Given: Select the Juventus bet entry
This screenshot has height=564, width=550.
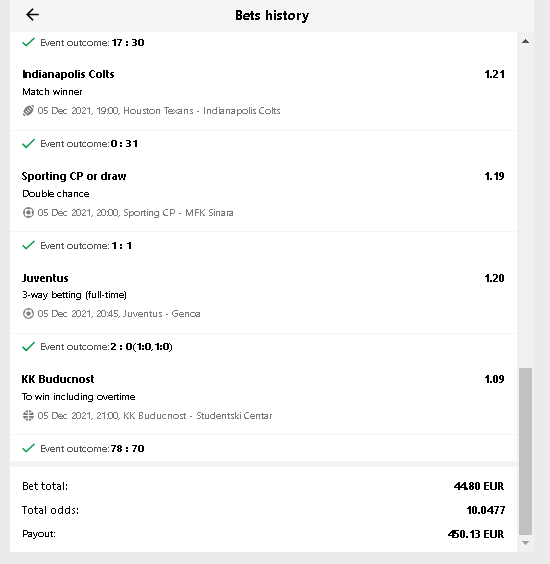Looking at the screenshot, I should [x=45, y=278].
